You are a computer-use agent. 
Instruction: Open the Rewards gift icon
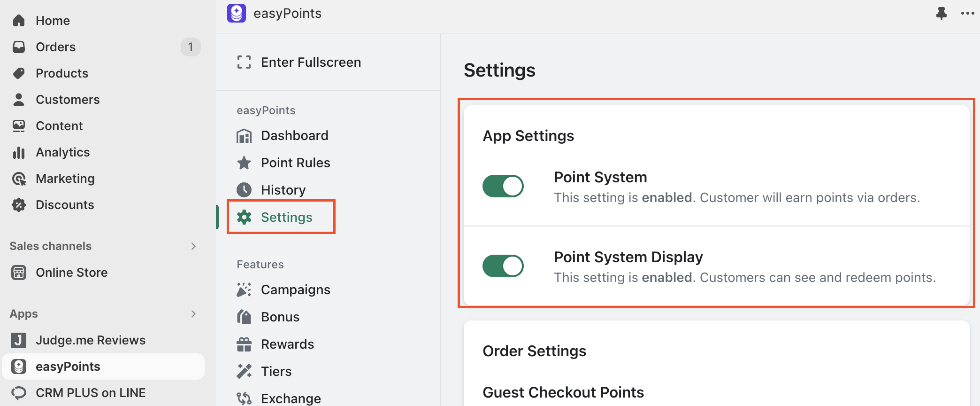click(244, 344)
